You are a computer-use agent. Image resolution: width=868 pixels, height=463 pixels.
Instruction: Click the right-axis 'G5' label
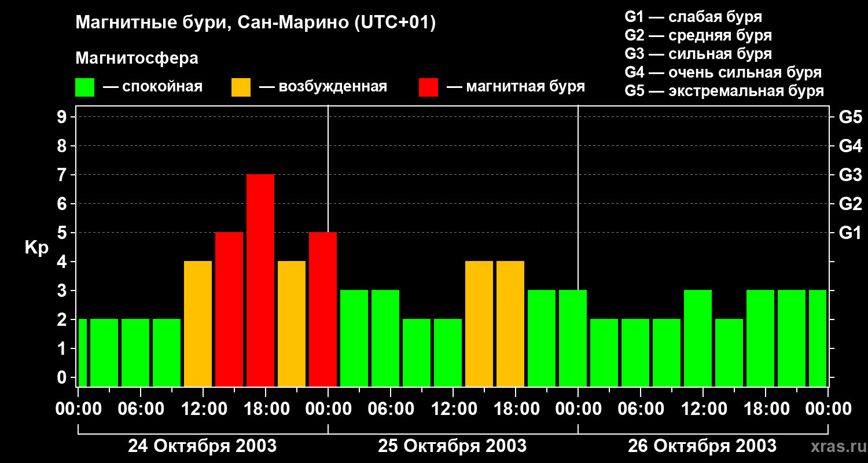(x=850, y=117)
